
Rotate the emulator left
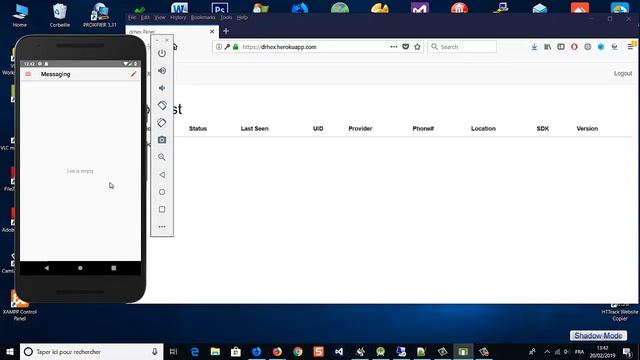(162, 105)
